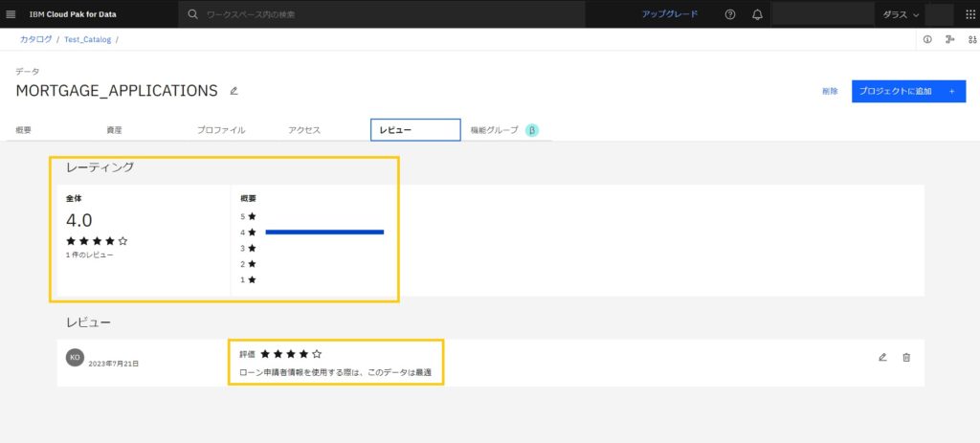Open the プロファイル tab
Image resolution: width=980 pixels, height=443 pixels.
click(x=221, y=130)
